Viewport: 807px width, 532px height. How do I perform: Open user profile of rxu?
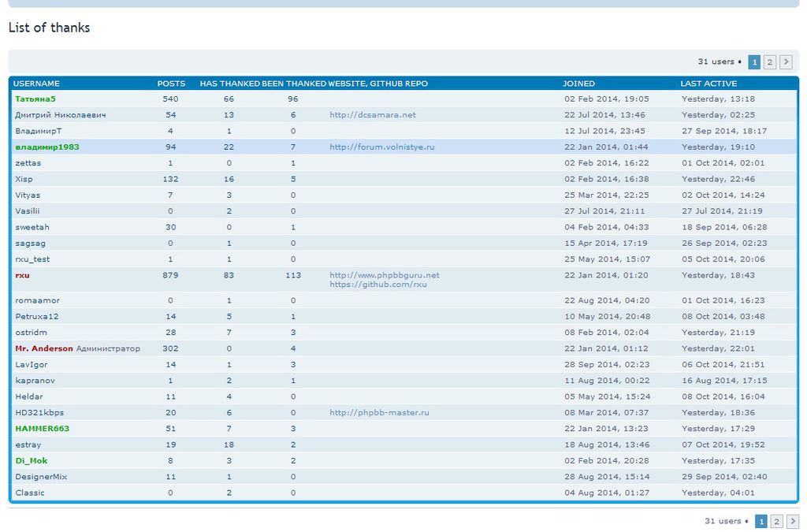22,275
